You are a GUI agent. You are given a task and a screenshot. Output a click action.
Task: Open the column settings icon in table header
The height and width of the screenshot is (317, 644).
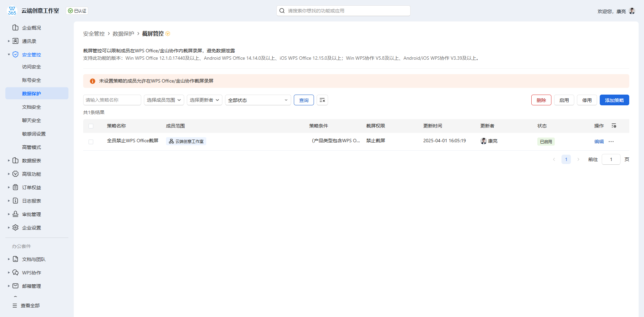(613, 126)
